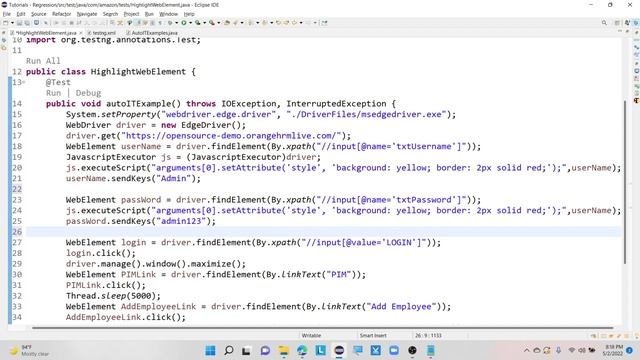Open the Navigate menu
Viewport: 640px width, 360px height.
click(87, 14)
